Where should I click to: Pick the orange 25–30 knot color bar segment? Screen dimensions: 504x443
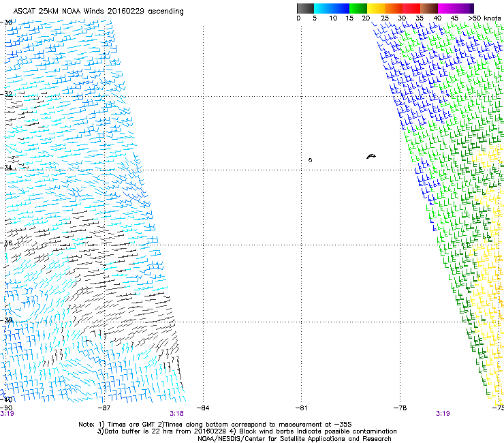394,8
